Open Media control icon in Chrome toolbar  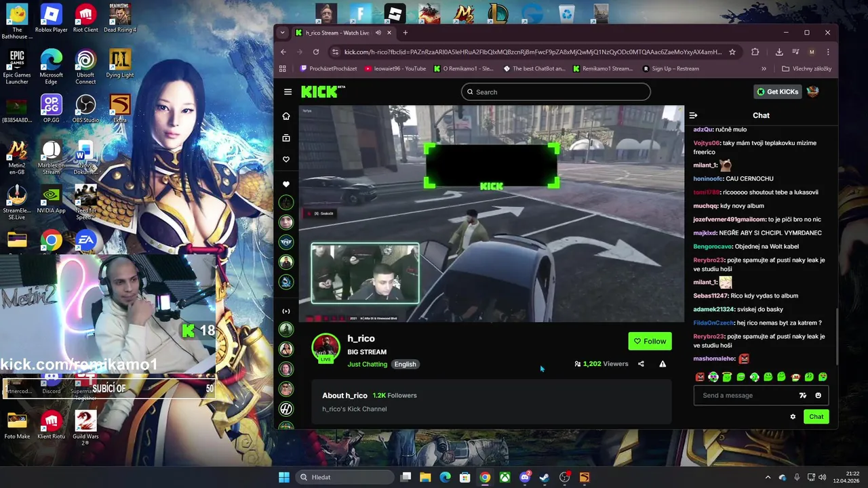click(x=795, y=52)
